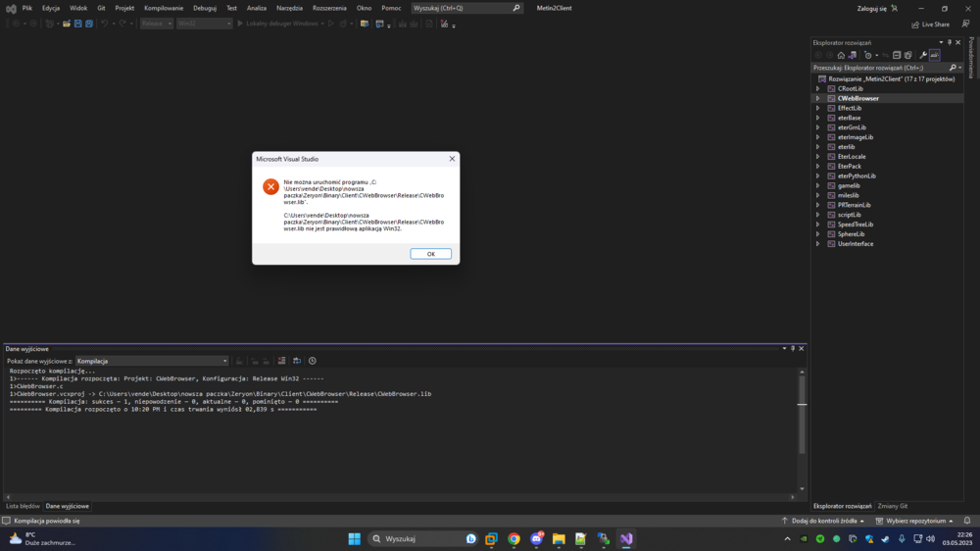Click the Open File toolbar icon
Image resolution: width=980 pixels, height=551 pixels.
(x=67, y=24)
